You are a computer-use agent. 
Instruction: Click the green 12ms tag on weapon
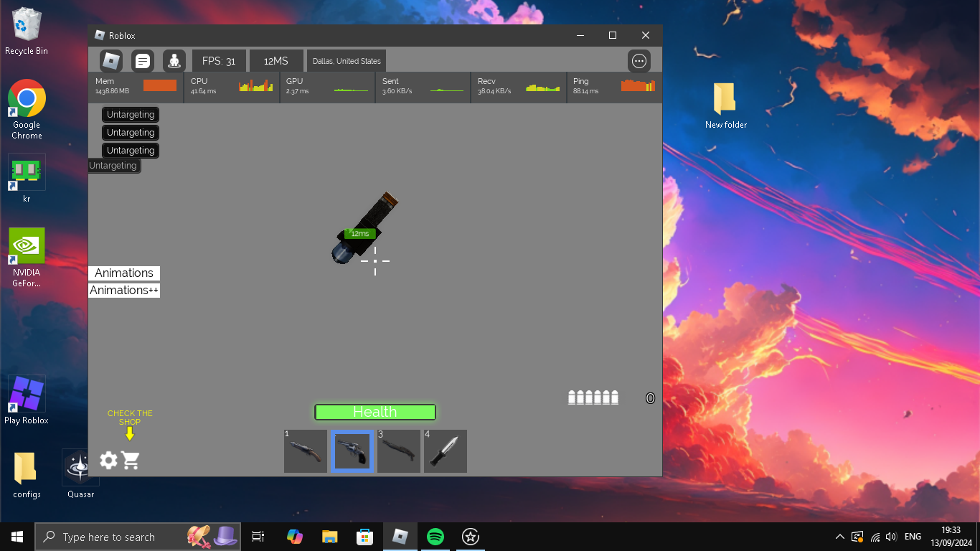click(360, 233)
